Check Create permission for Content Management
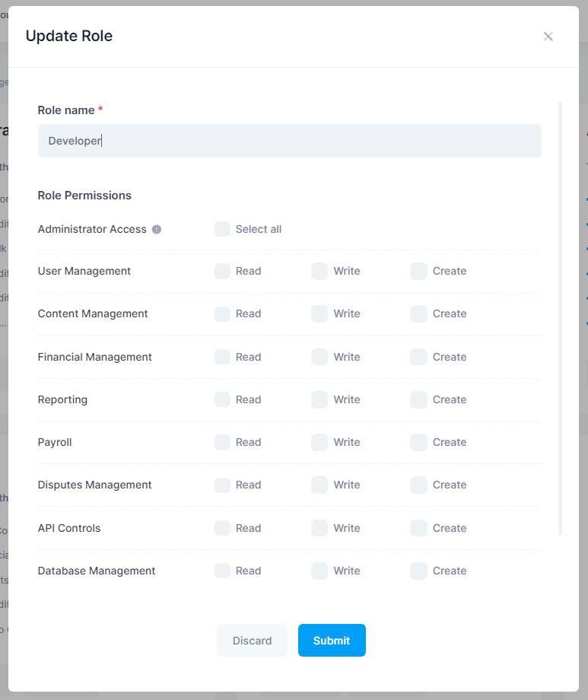The image size is (588, 700). (418, 313)
